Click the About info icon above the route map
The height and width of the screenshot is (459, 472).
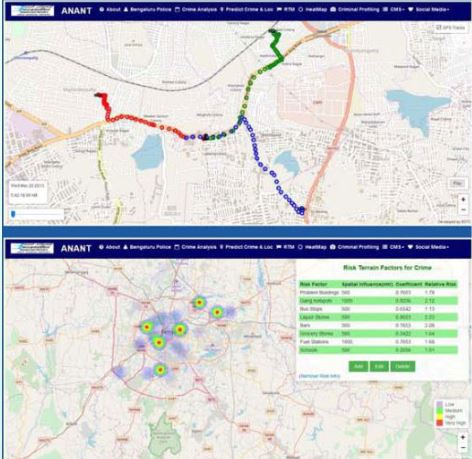pyautogui.click(x=102, y=10)
